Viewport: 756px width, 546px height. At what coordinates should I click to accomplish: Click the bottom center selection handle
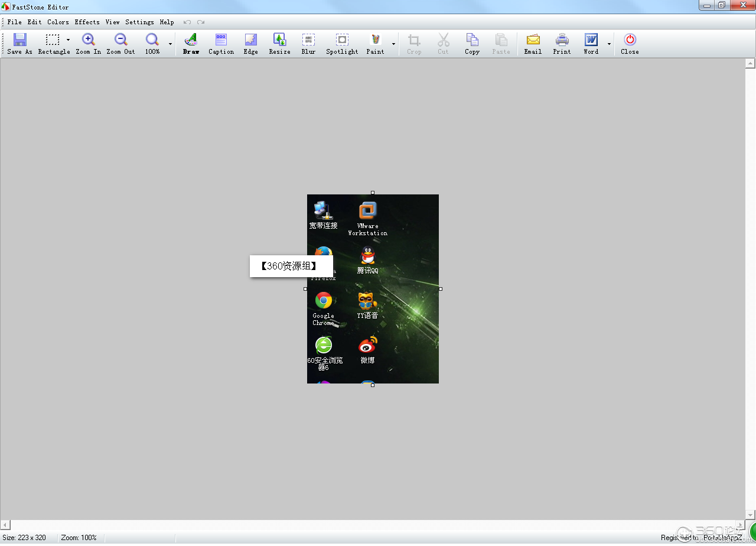[x=373, y=385]
